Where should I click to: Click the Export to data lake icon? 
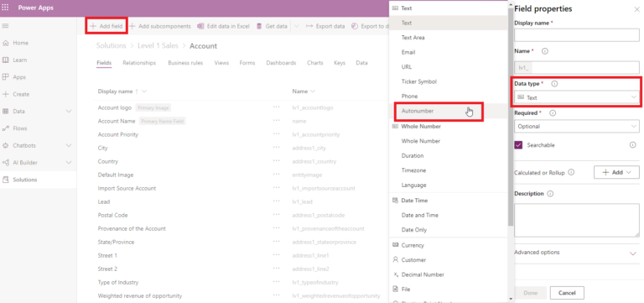tap(355, 26)
